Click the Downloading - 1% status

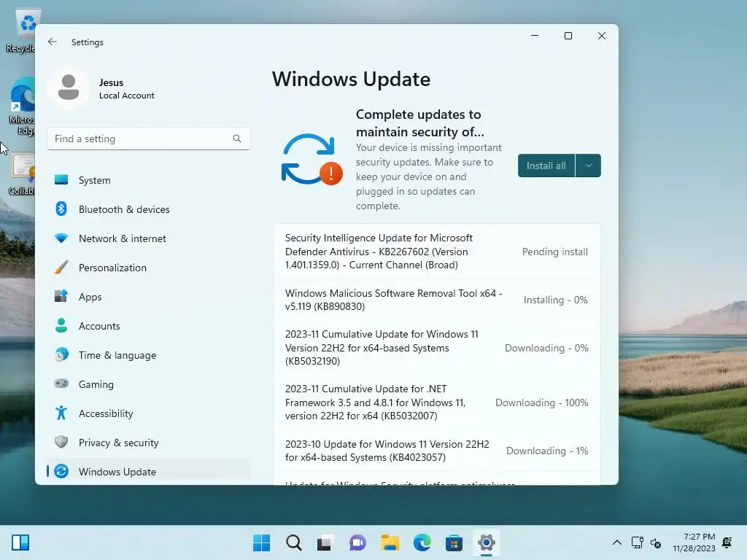click(547, 451)
